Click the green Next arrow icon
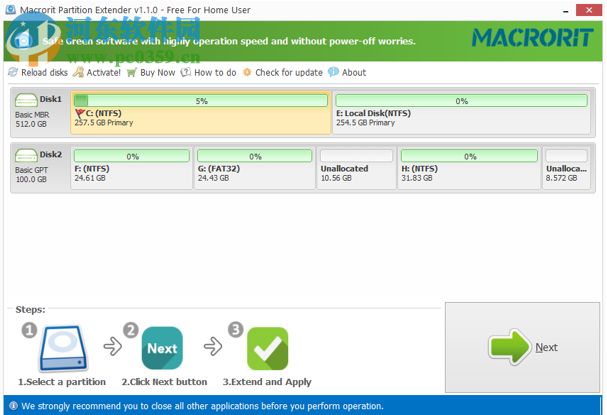The height and width of the screenshot is (415, 607). (x=509, y=347)
